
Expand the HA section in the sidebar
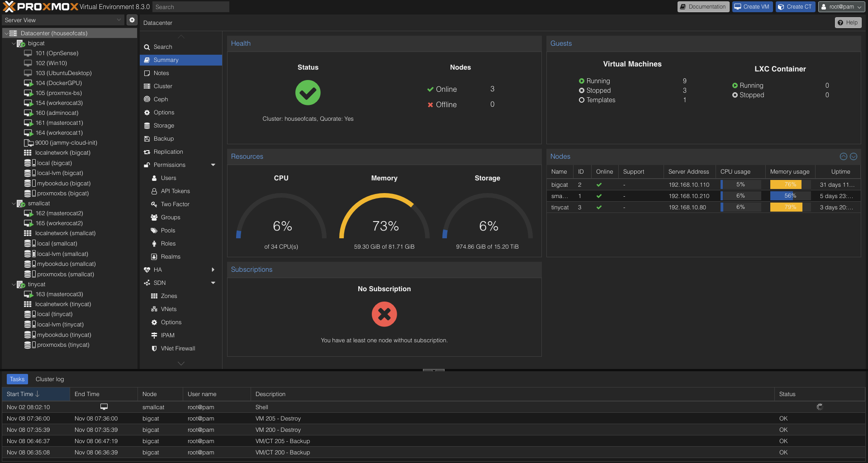tap(213, 269)
